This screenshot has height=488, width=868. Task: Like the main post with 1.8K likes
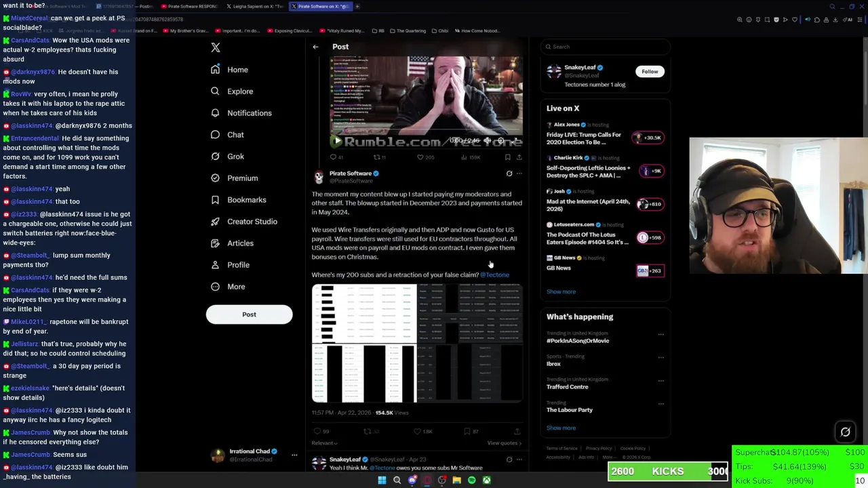(x=423, y=431)
